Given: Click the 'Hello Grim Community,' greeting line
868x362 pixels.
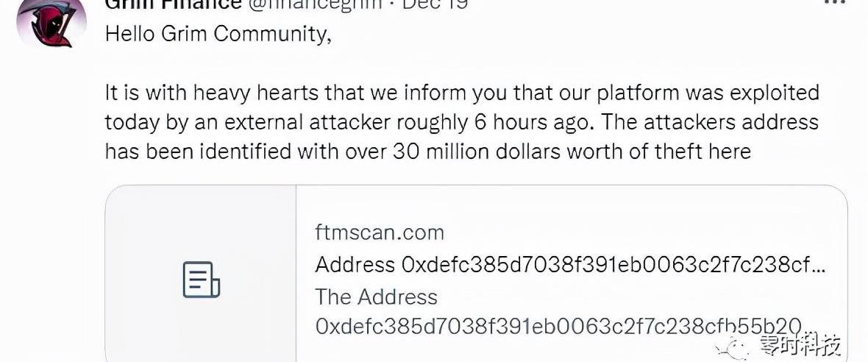Looking at the screenshot, I should [x=218, y=35].
